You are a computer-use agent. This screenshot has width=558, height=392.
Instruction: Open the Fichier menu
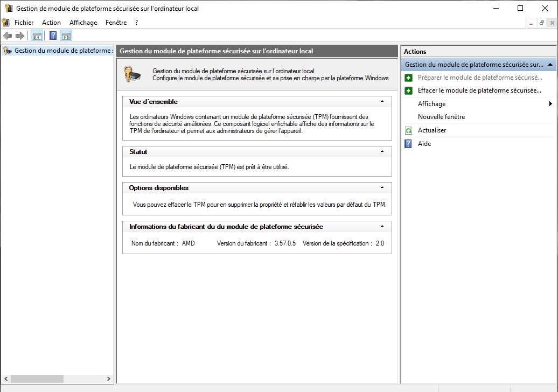coord(24,23)
